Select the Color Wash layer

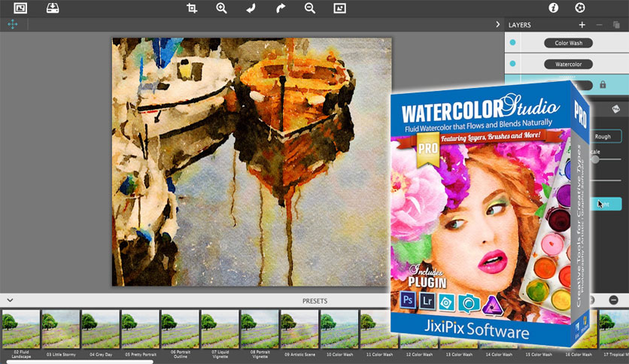coord(568,43)
